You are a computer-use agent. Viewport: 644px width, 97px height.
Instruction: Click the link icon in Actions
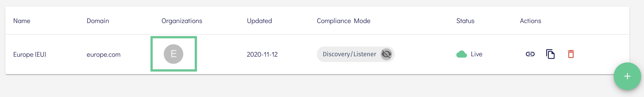[530, 54]
